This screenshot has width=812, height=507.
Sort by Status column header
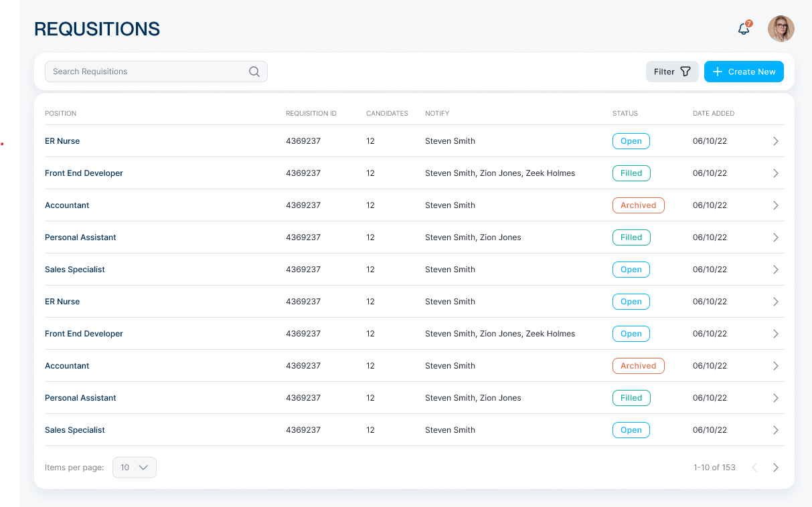625,114
